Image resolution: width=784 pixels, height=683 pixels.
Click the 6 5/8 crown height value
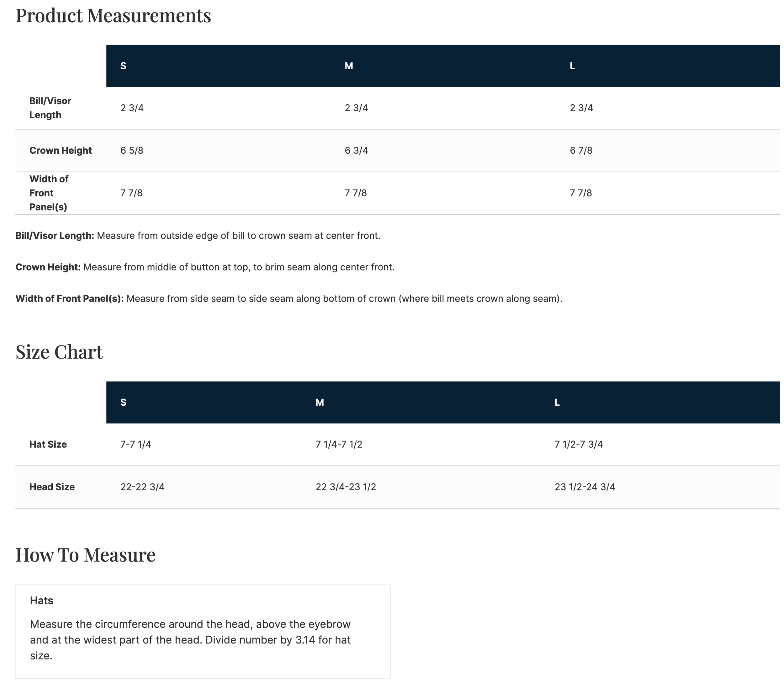[132, 151]
